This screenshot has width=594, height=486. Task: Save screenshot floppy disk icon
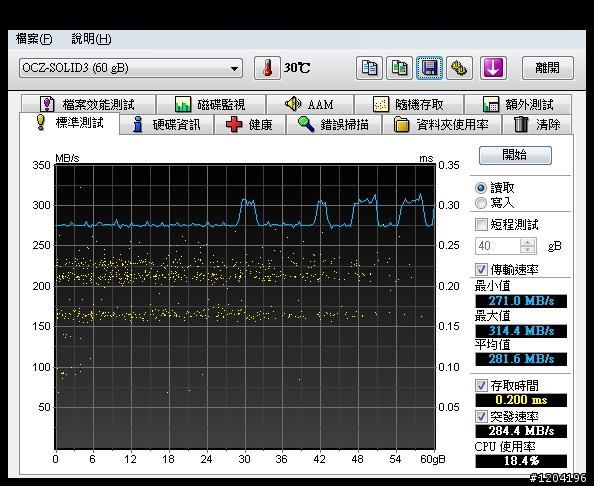tap(429, 68)
